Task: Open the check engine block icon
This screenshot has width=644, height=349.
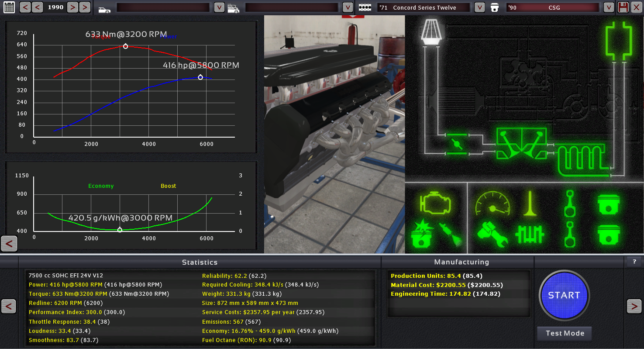Action: click(434, 204)
